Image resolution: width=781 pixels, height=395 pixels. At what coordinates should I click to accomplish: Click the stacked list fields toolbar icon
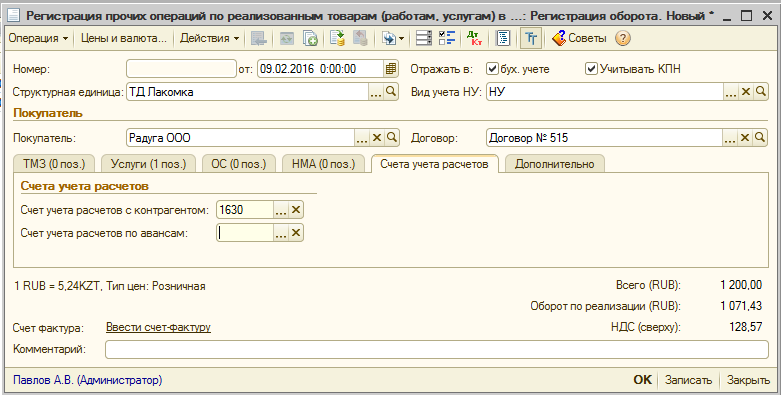424,38
